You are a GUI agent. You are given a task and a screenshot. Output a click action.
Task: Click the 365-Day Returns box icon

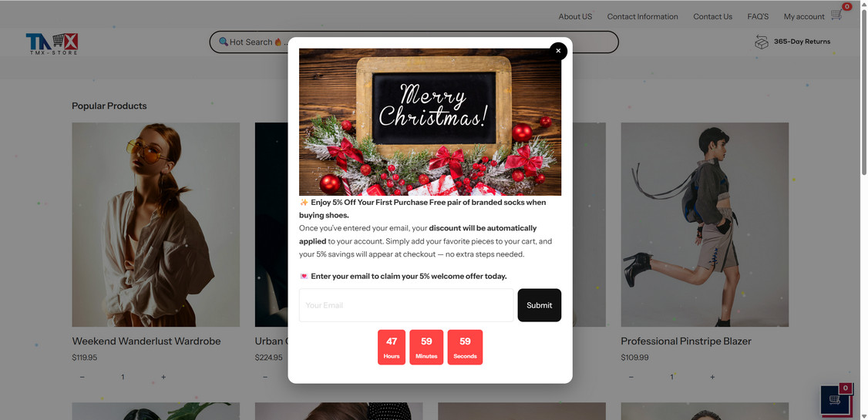pos(762,42)
